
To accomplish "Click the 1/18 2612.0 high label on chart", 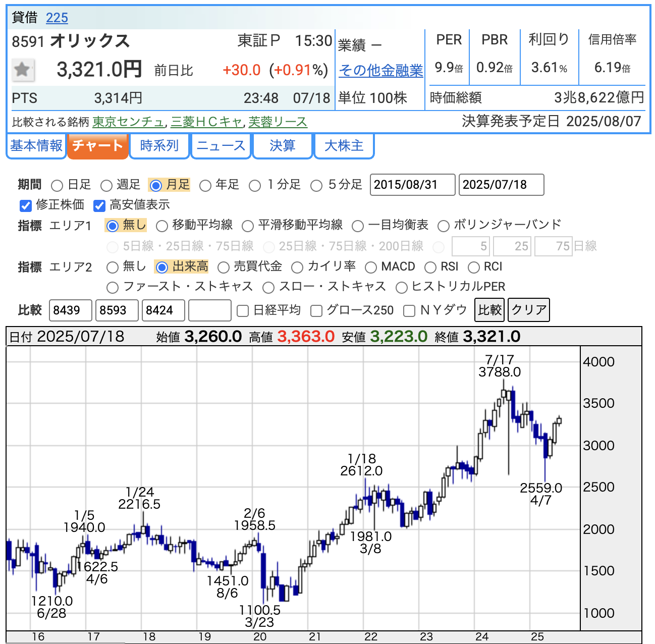I will click(x=361, y=465).
